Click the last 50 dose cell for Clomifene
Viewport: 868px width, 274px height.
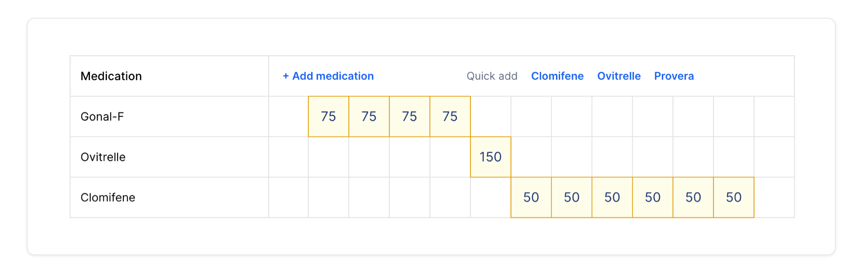pyautogui.click(x=734, y=197)
